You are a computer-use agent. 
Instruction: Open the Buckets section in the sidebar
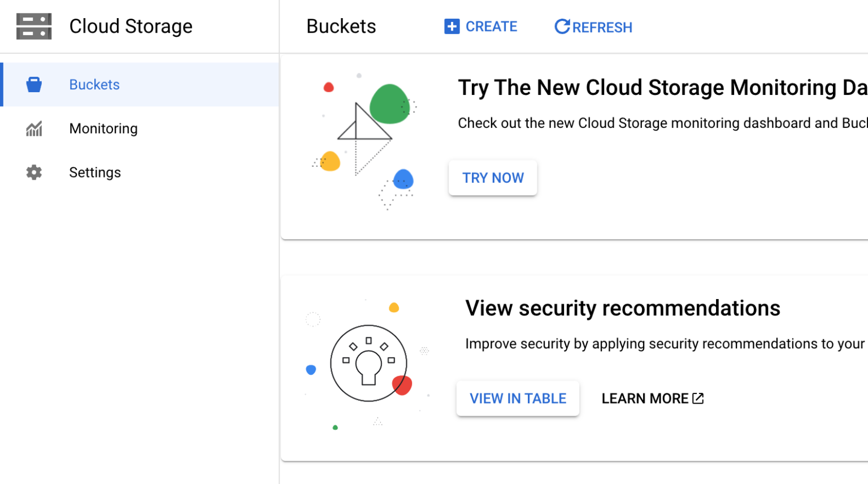tap(94, 84)
